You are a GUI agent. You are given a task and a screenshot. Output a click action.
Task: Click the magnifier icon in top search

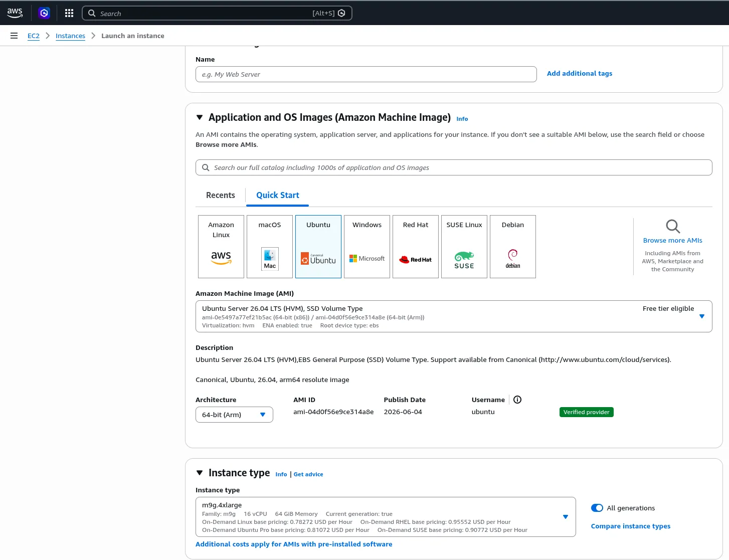tap(92, 13)
